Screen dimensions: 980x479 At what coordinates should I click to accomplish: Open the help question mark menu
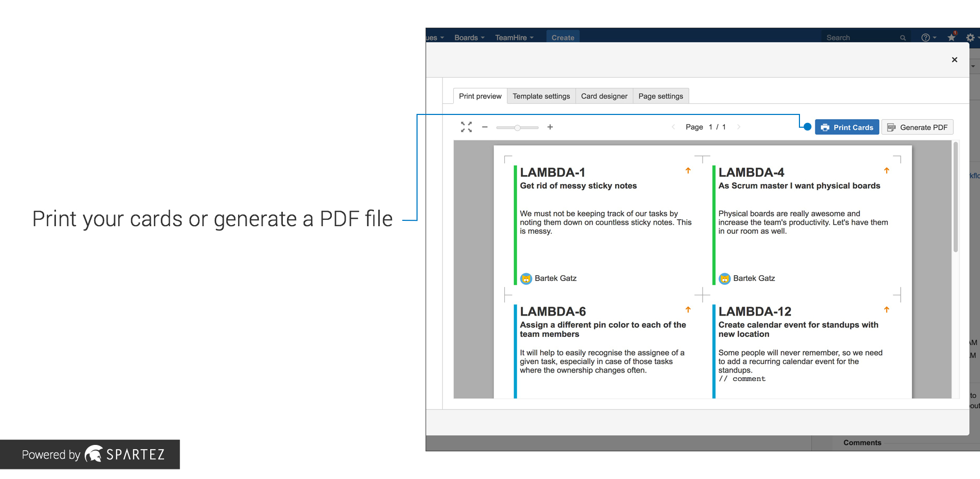(926, 37)
